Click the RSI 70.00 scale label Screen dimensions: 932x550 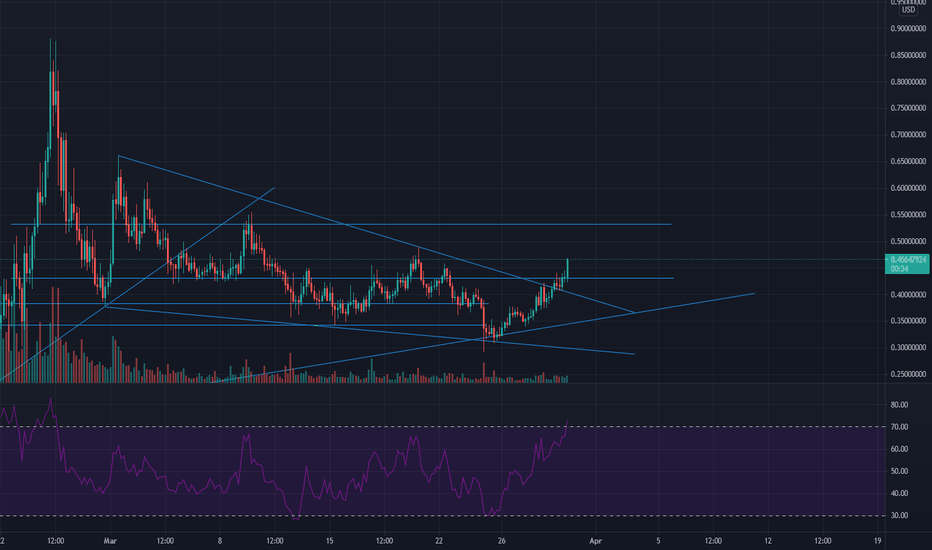pyautogui.click(x=899, y=427)
